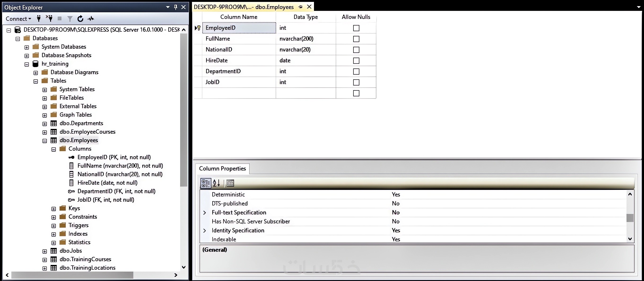Toggle Allow Nulls for JobID column
Screen dimensions: 644x281
(x=356, y=82)
